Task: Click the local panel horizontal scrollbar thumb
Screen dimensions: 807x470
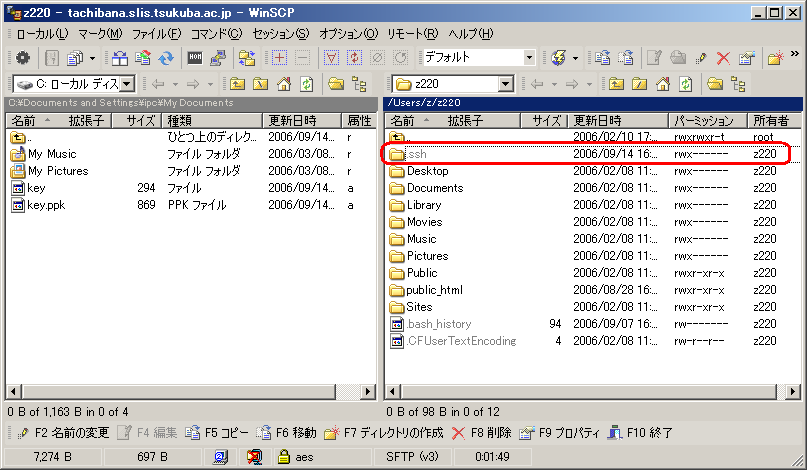Action: 179,392
